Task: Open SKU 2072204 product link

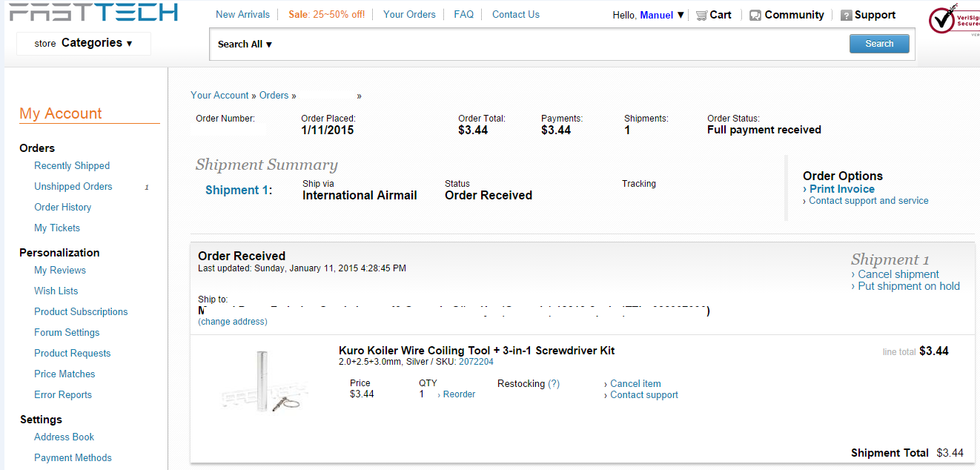Action: pyautogui.click(x=476, y=362)
